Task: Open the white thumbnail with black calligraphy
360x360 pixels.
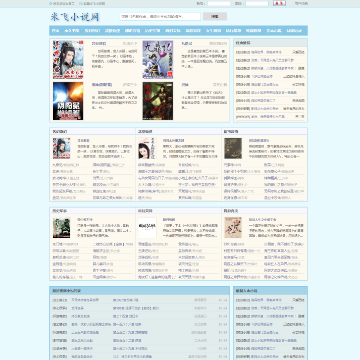Action: click(147, 228)
